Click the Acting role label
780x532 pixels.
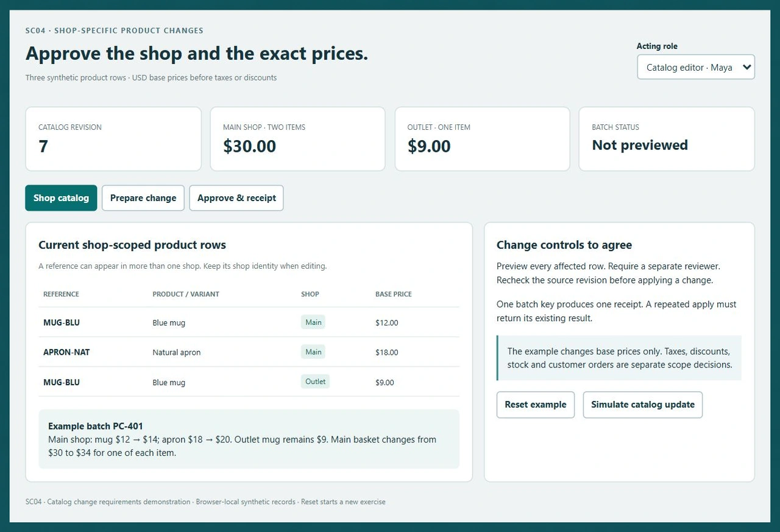click(x=657, y=46)
